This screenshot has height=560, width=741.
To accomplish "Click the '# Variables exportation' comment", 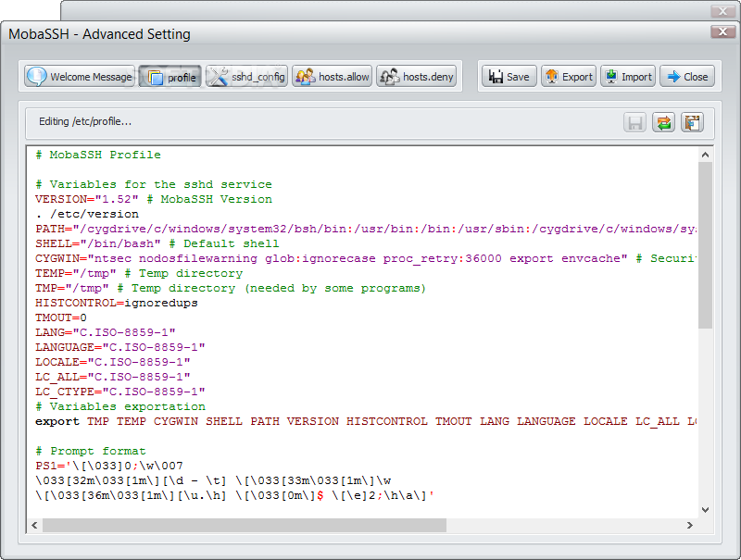I will pyautogui.click(x=120, y=406).
